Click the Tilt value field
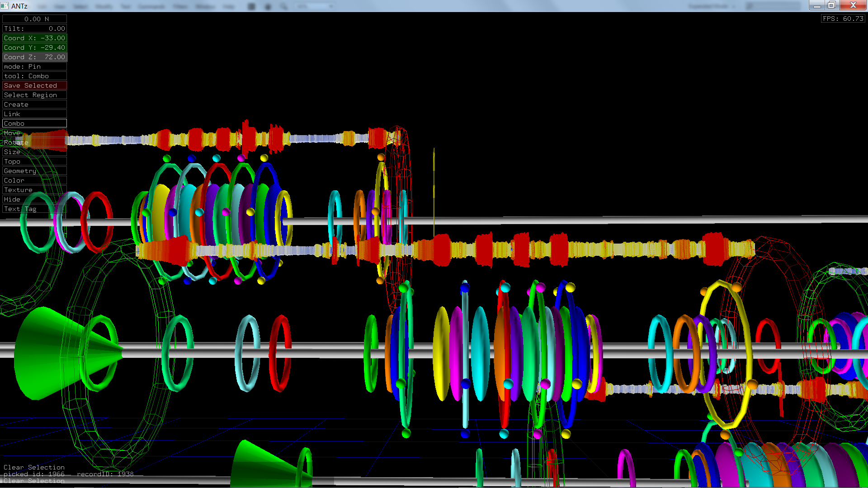This screenshot has width=868, height=488. click(x=34, y=28)
